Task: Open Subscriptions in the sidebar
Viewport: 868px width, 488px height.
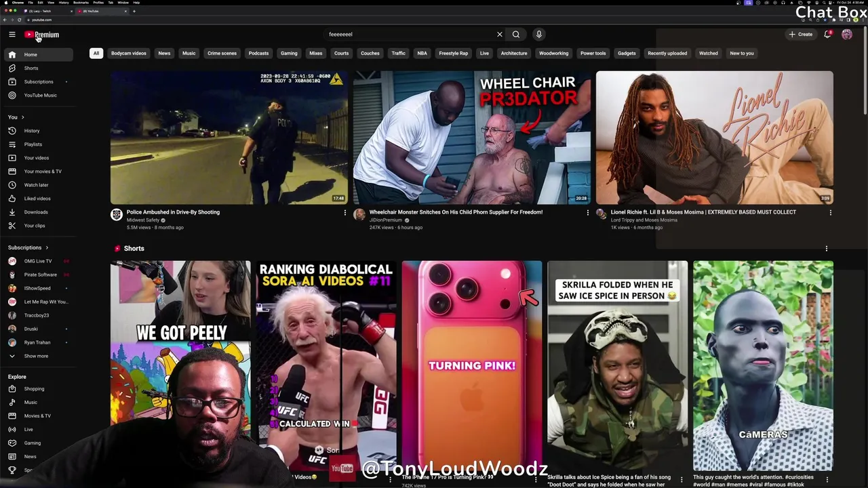Action: point(37,81)
